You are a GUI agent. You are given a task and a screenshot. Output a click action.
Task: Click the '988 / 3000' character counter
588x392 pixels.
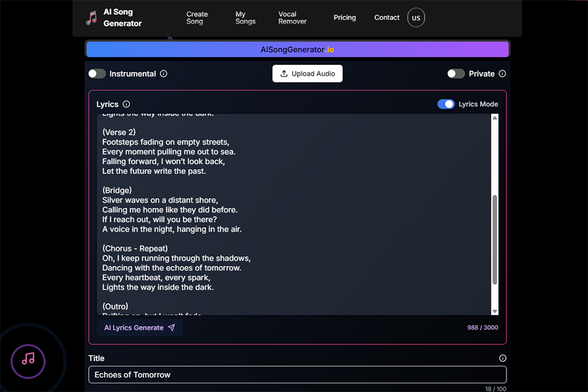[483, 328]
